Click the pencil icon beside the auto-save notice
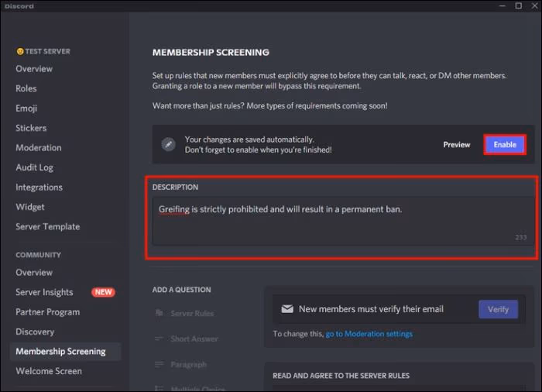 click(x=168, y=144)
